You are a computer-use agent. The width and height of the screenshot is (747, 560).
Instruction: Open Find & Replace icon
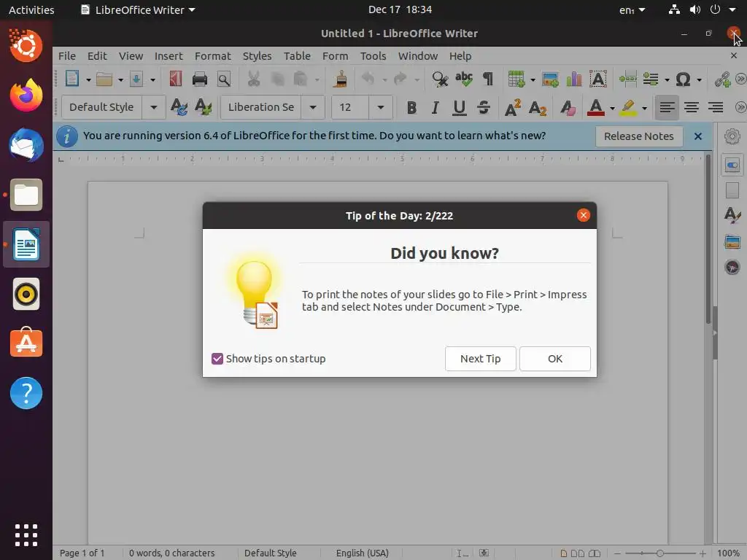(x=440, y=79)
